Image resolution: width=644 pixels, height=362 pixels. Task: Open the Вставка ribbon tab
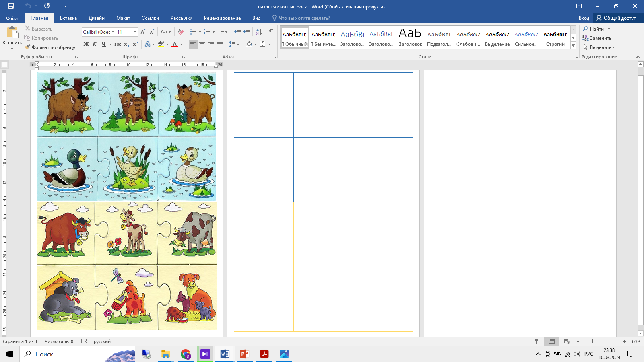click(68, 18)
